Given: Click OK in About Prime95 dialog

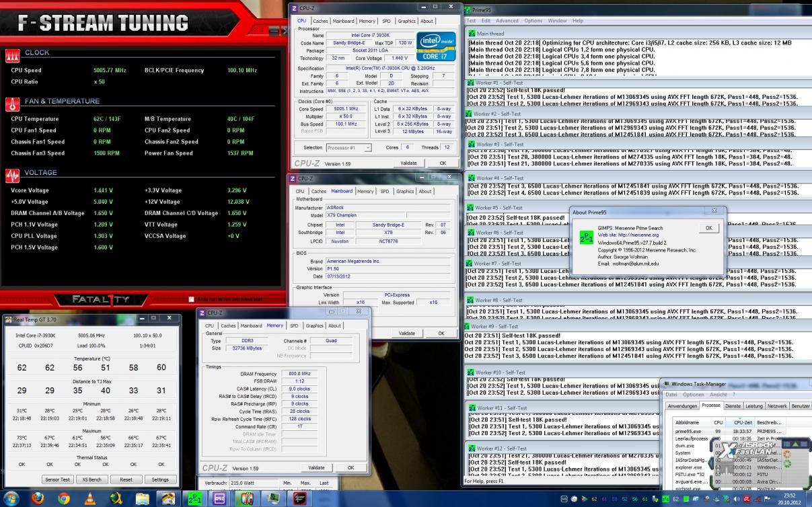Looking at the screenshot, I should [708, 228].
